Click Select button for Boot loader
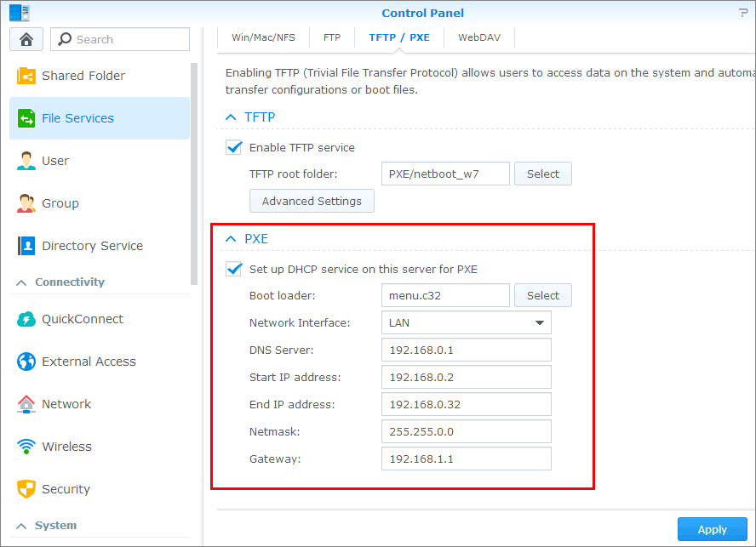Viewport: 756px width, 547px height. (x=543, y=295)
